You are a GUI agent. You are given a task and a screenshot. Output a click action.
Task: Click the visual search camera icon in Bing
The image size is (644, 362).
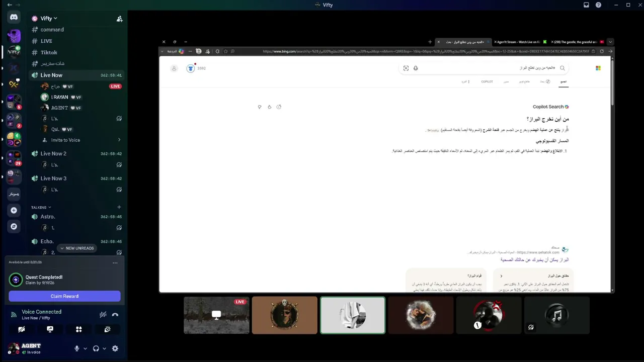coord(406,68)
